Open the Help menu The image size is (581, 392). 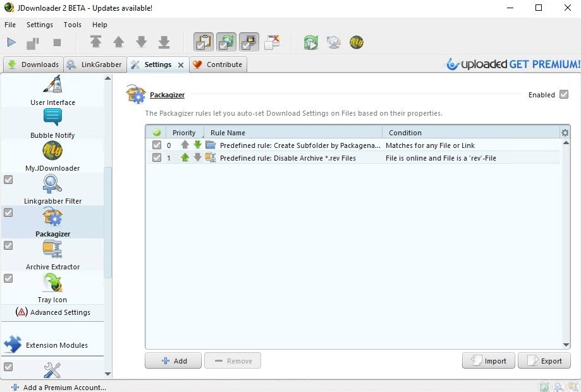(x=100, y=25)
